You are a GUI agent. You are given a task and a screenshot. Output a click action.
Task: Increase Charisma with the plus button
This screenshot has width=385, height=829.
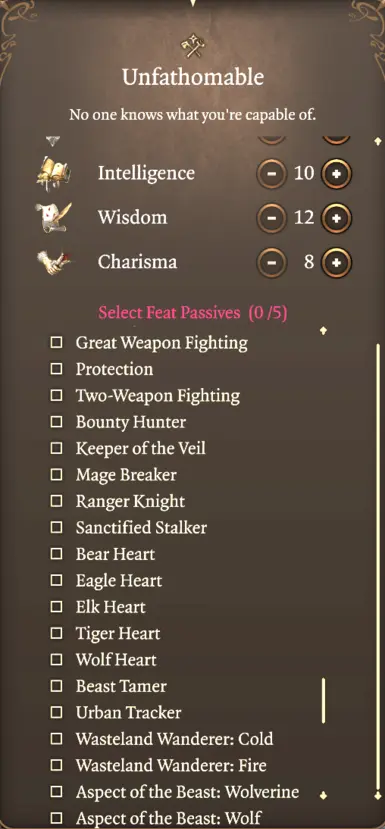coord(337,262)
